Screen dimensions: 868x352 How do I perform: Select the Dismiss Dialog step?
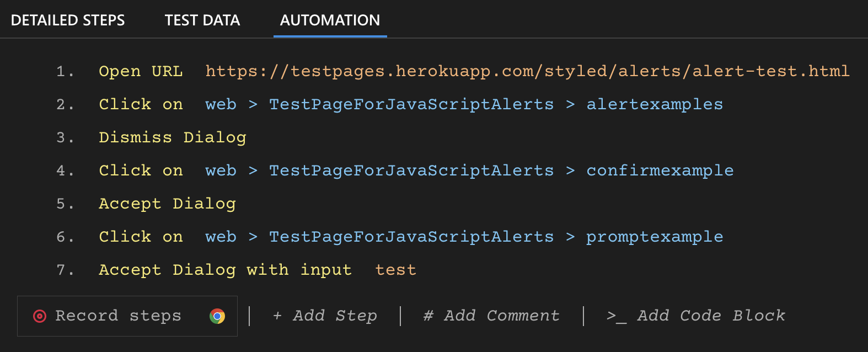pyautogui.click(x=172, y=137)
